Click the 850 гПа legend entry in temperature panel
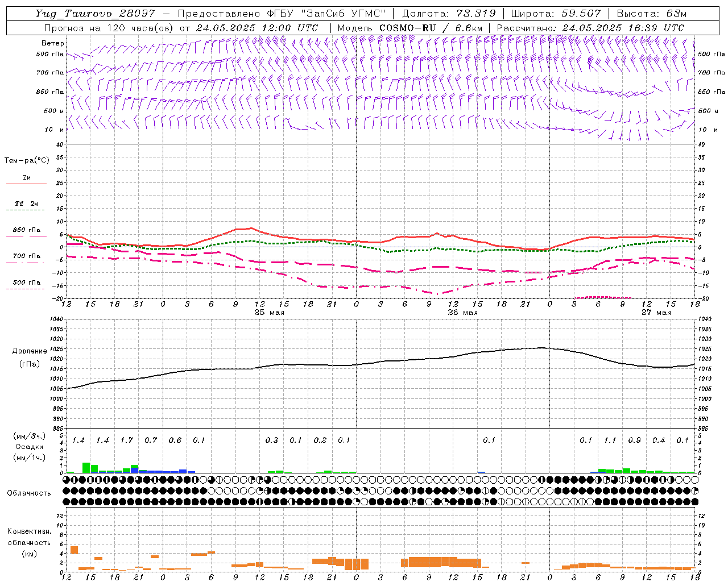The image size is (728, 582). (x=27, y=230)
